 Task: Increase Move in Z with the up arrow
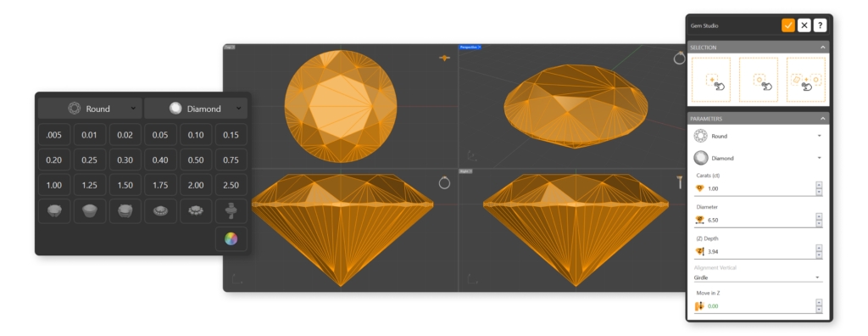point(819,302)
